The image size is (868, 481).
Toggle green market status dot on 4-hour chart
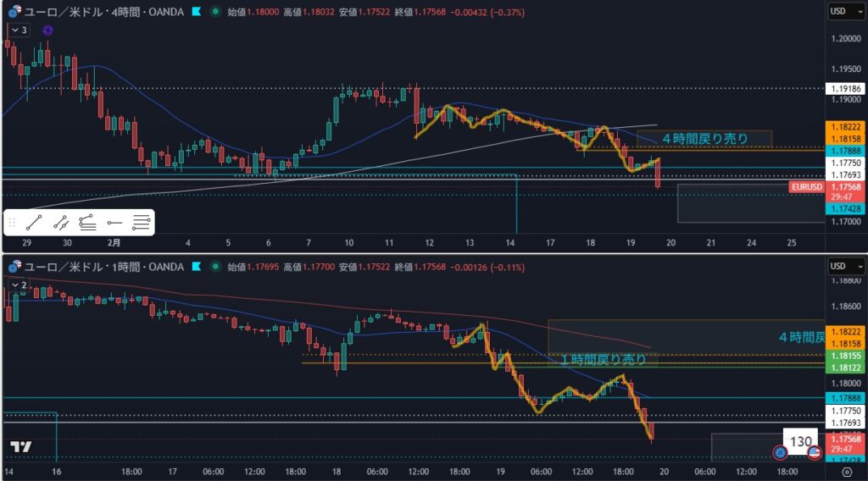(215, 12)
